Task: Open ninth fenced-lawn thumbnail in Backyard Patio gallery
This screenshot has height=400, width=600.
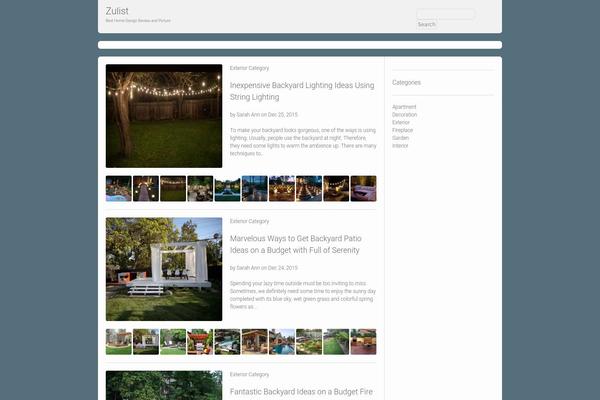Action: click(336, 341)
